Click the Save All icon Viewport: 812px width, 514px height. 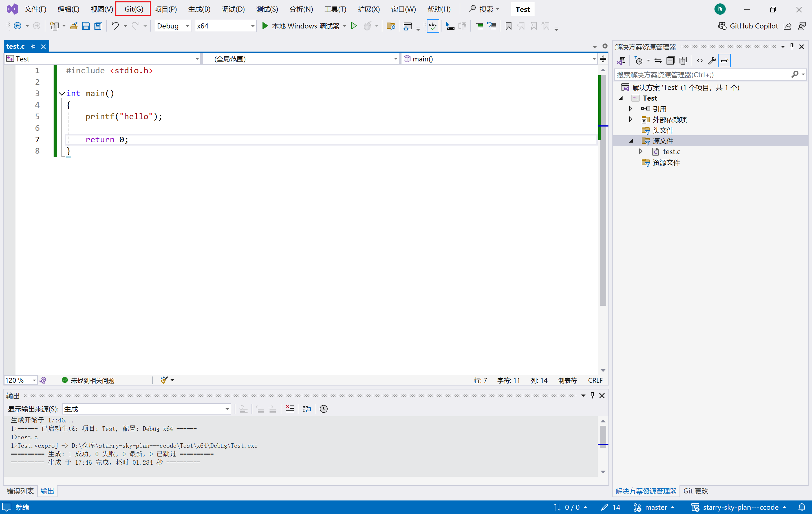click(98, 26)
